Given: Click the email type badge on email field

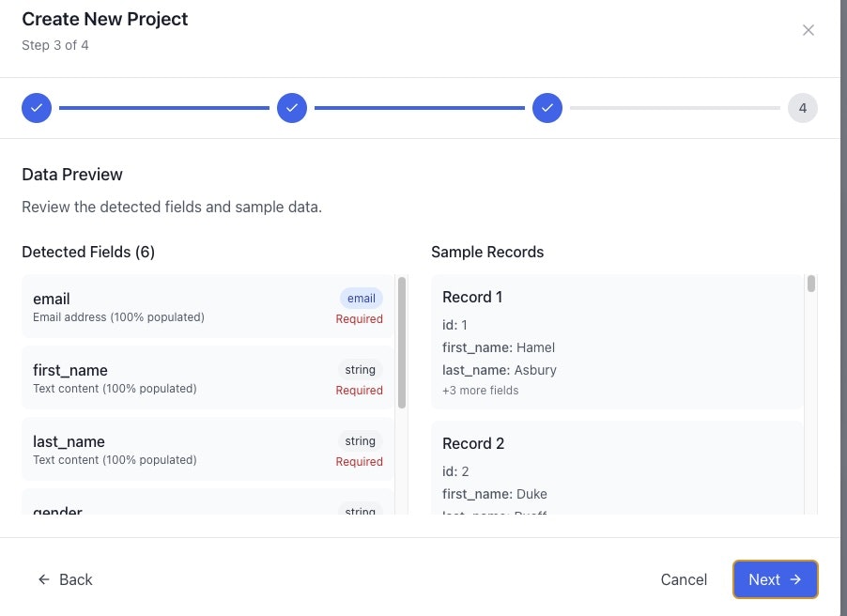Looking at the screenshot, I should pyautogui.click(x=361, y=298).
